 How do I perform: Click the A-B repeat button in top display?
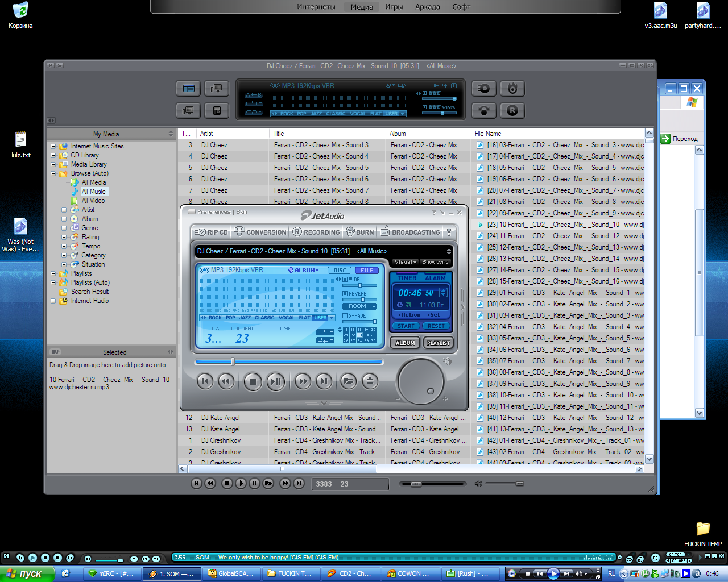pyautogui.click(x=254, y=95)
